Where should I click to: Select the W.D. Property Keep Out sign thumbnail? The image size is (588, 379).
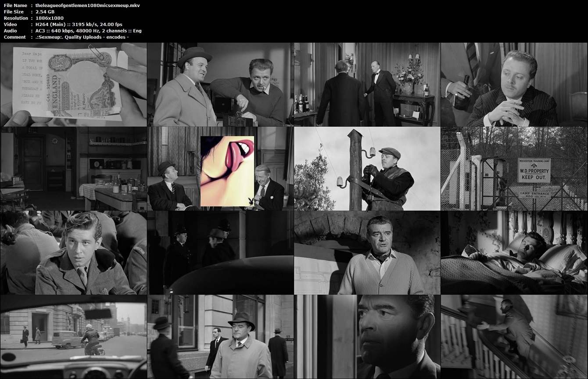pyautogui.click(x=514, y=169)
